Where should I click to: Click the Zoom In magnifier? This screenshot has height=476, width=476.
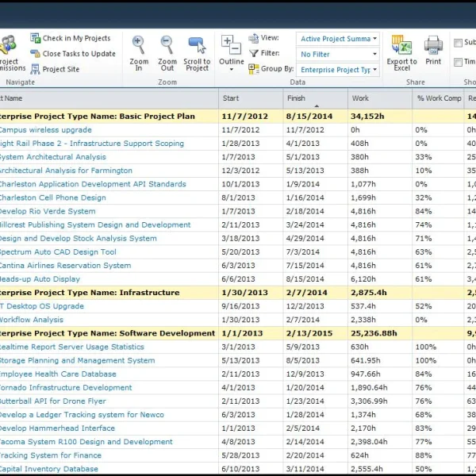138,45
